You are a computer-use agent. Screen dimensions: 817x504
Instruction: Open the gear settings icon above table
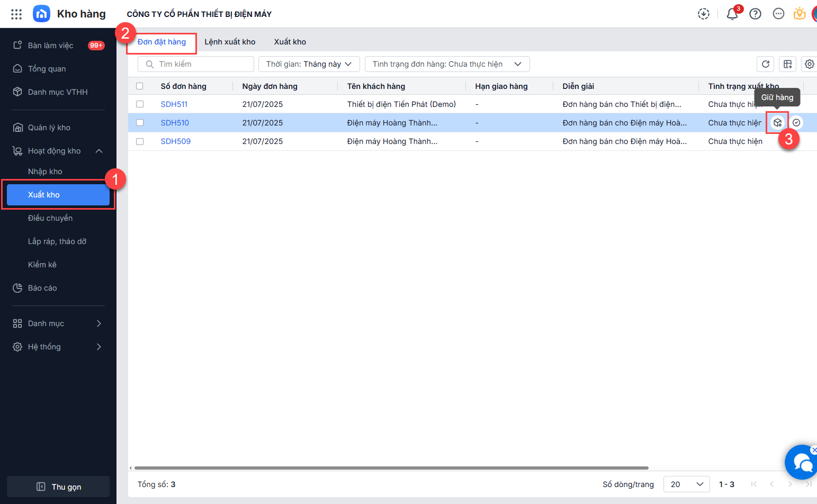click(810, 64)
